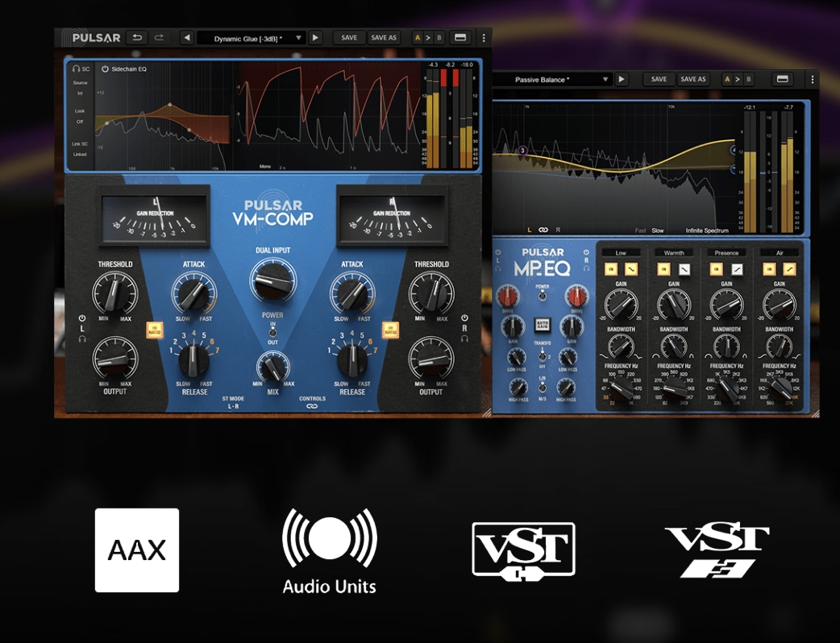Change Link SC value Linked

[x=80, y=154]
